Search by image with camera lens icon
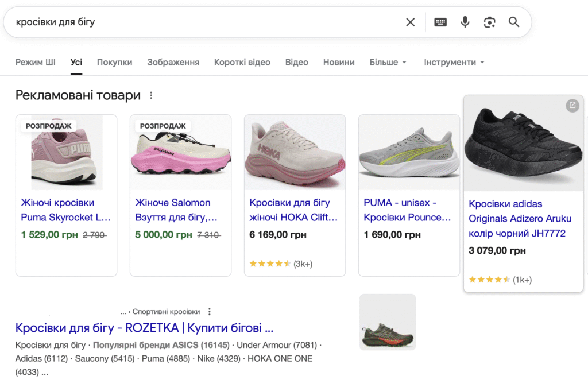 [489, 22]
